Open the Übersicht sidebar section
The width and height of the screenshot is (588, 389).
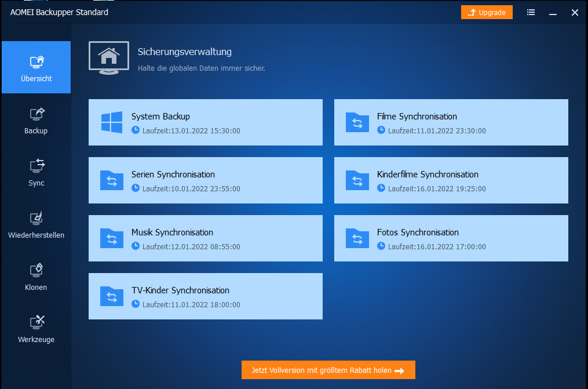pos(36,67)
